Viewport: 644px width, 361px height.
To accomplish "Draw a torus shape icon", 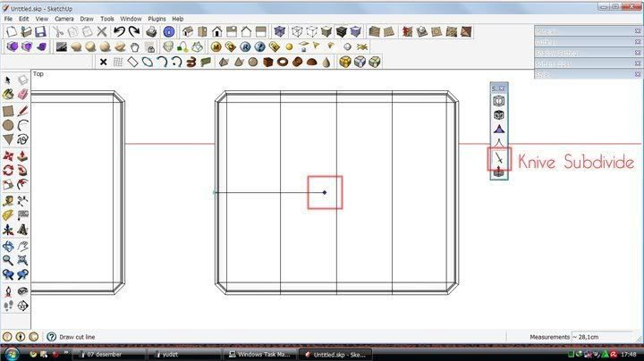I will 283,62.
